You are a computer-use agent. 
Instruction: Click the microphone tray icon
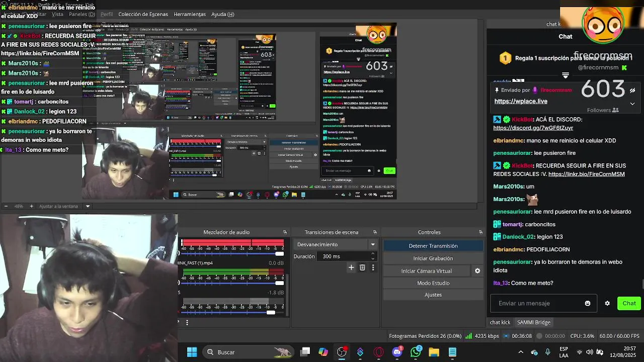[548, 352]
